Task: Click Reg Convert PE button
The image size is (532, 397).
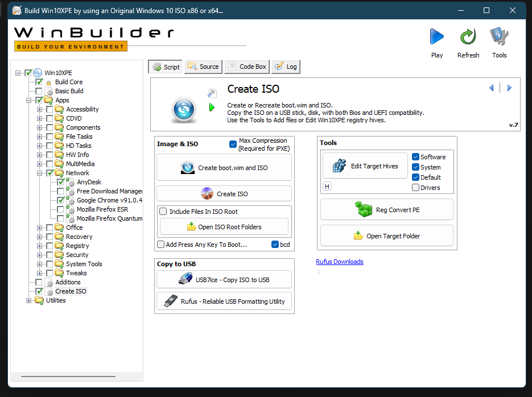Action: pyautogui.click(x=387, y=209)
